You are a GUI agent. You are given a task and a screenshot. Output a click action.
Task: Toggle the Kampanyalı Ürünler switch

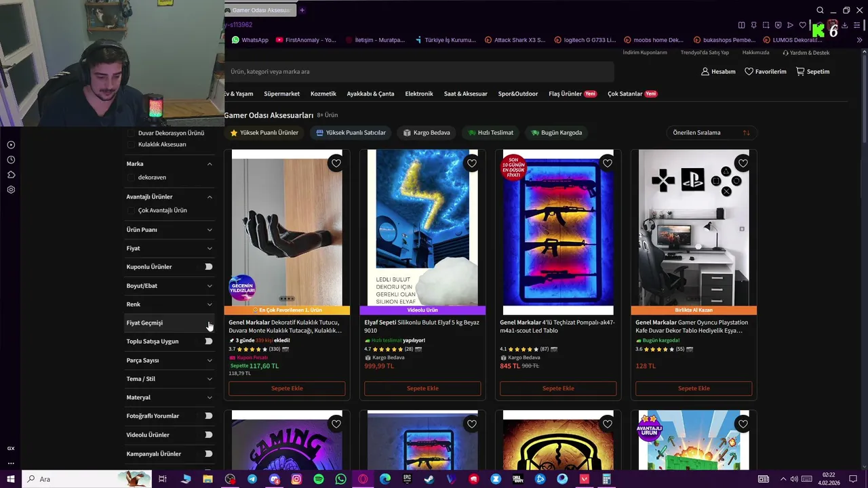point(209,454)
